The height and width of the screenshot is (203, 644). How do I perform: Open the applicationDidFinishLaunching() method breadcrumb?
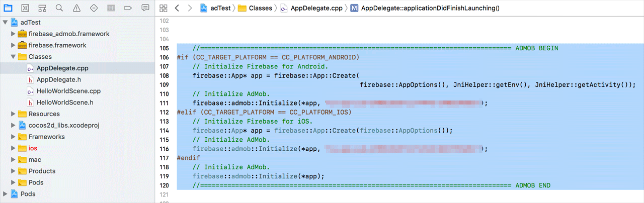pos(430,8)
